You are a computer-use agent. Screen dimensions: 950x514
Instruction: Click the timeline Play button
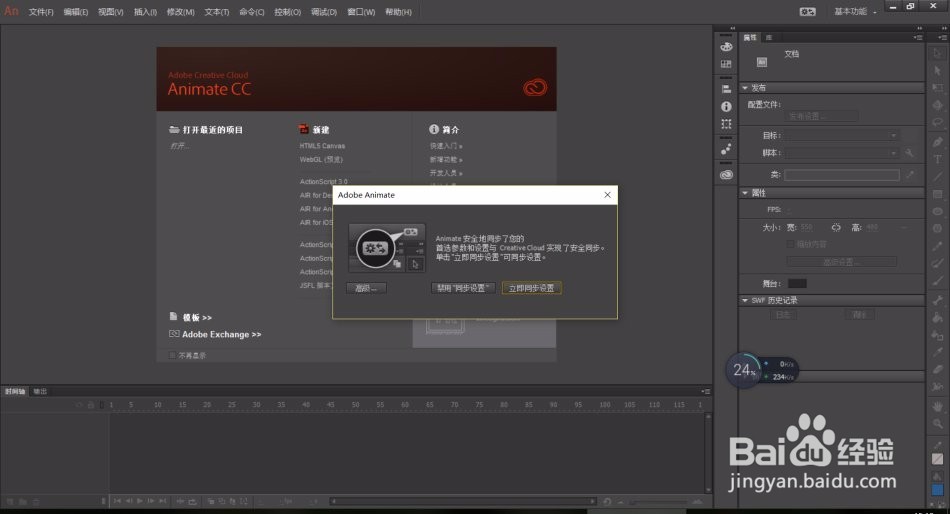point(140,501)
